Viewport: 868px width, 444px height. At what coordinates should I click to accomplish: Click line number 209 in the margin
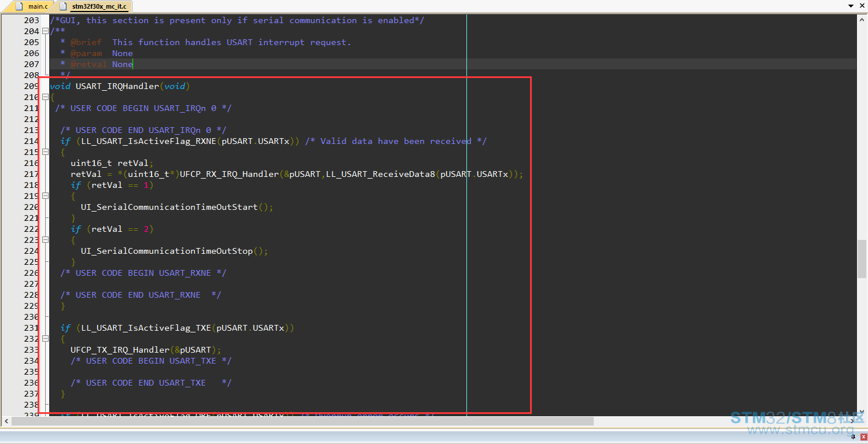coord(32,86)
